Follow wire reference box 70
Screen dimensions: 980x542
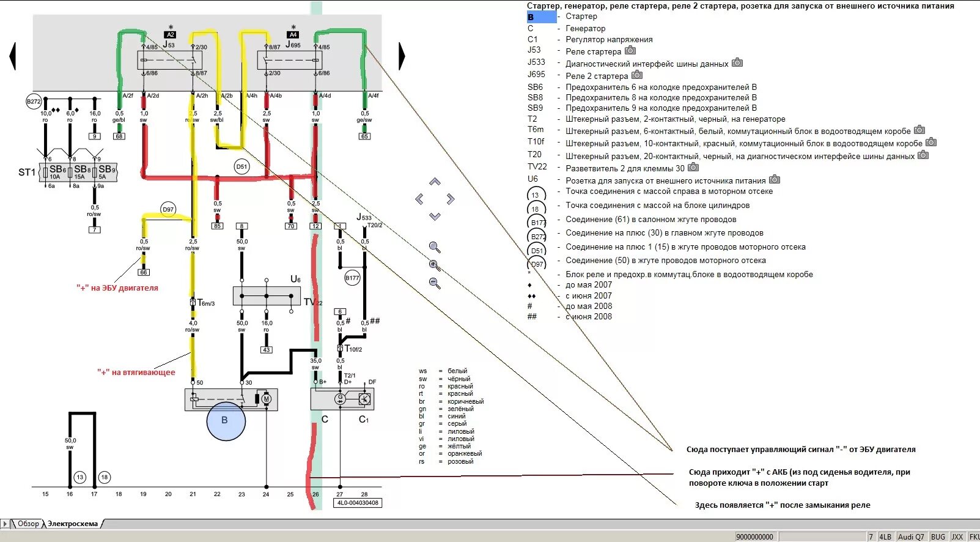click(291, 226)
